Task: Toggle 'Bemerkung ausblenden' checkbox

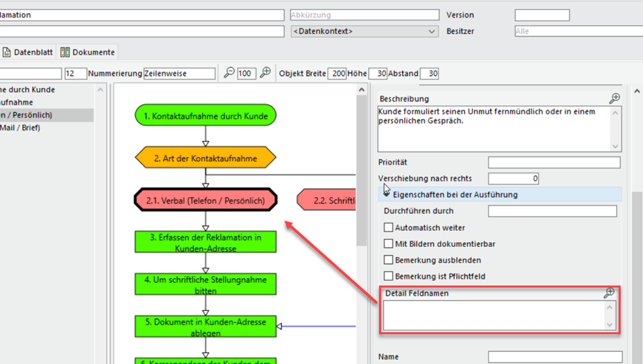Action: pyautogui.click(x=389, y=260)
